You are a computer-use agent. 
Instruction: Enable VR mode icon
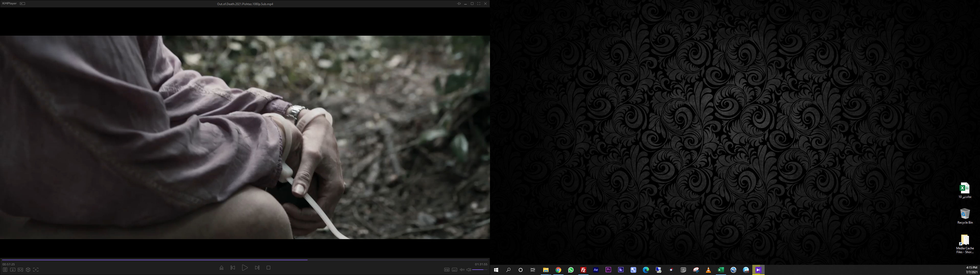tap(20, 270)
